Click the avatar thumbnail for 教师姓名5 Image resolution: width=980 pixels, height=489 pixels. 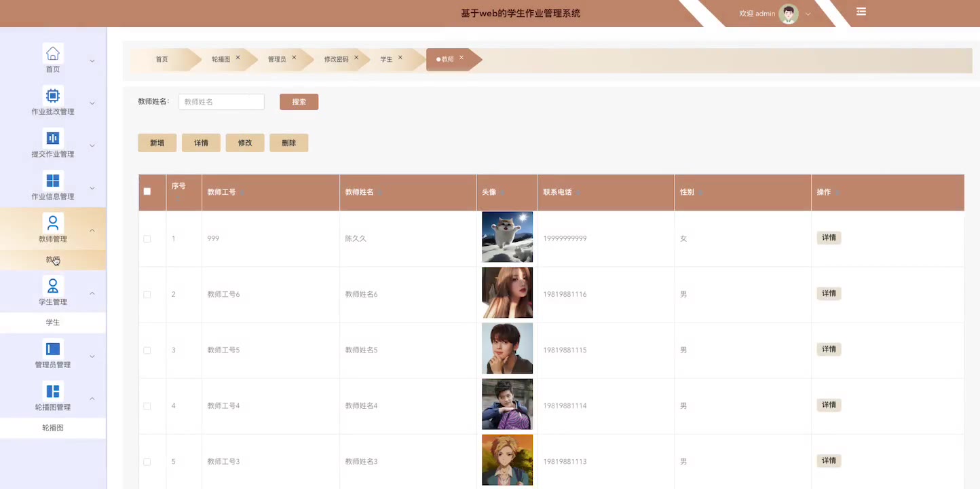[507, 348]
